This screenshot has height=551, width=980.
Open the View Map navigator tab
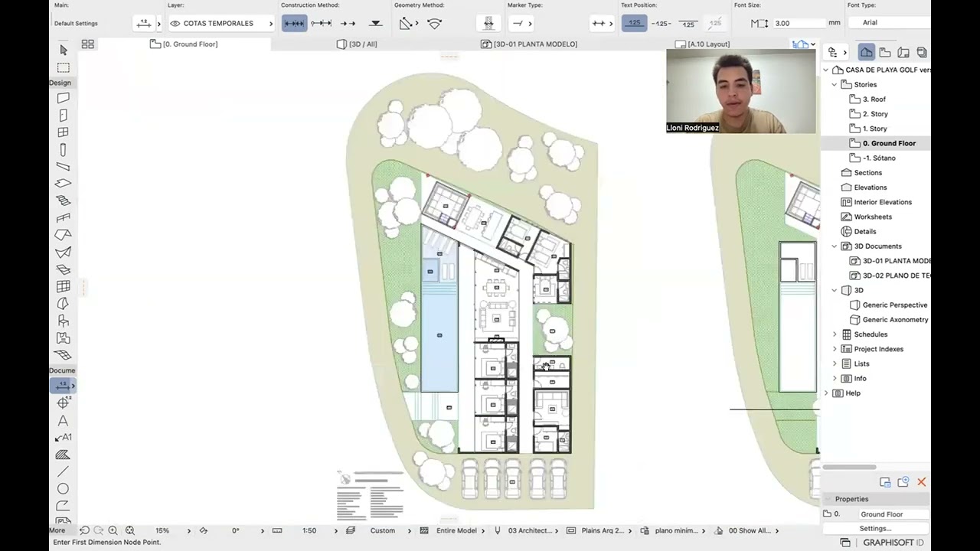[x=885, y=52]
